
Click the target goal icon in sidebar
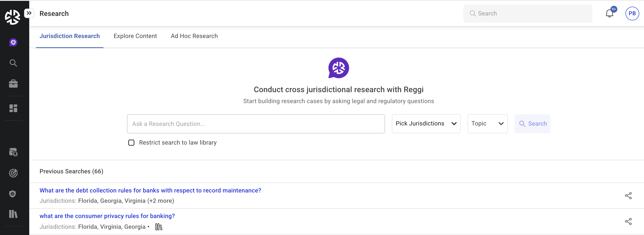(x=13, y=173)
